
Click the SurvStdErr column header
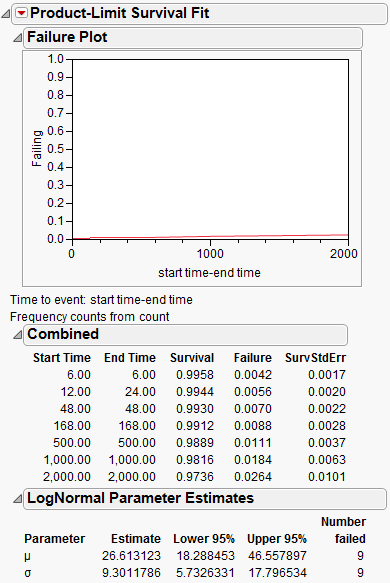[315, 358]
